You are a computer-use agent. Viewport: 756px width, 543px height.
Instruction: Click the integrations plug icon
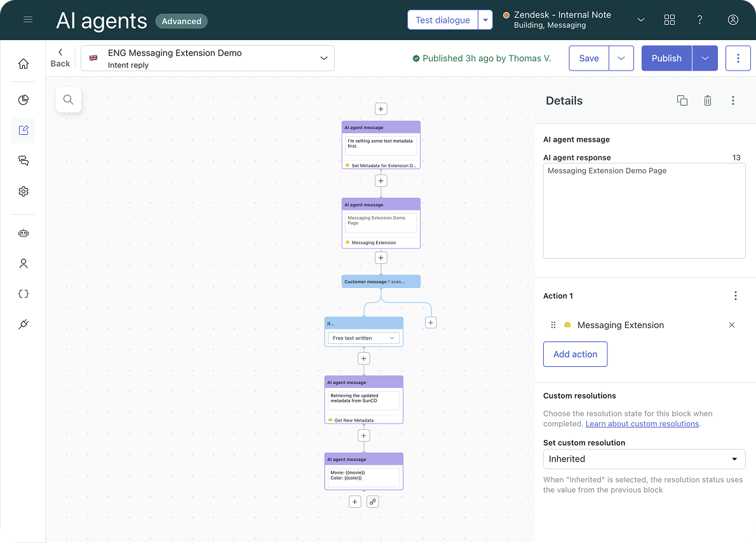point(24,324)
